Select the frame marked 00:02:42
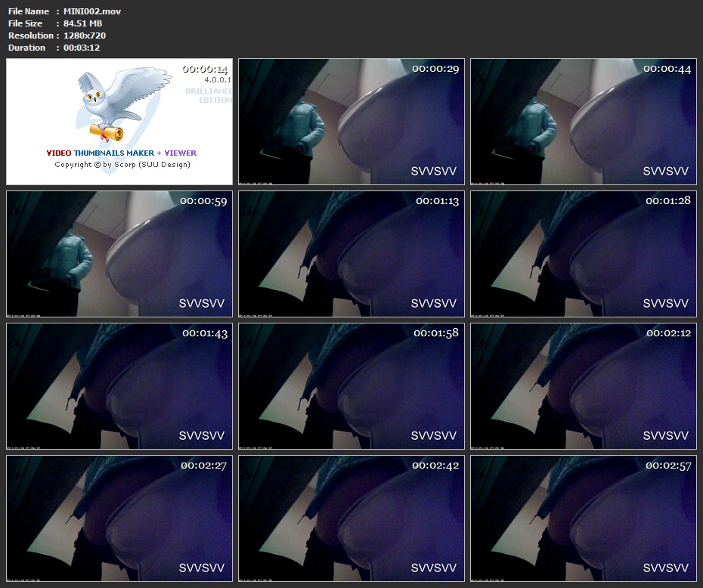The height and width of the screenshot is (588, 703). pyautogui.click(x=351, y=518)
